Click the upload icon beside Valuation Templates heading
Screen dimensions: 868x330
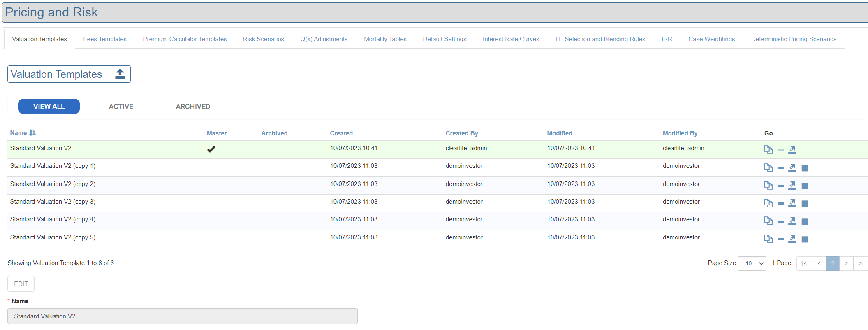(120, 74)
